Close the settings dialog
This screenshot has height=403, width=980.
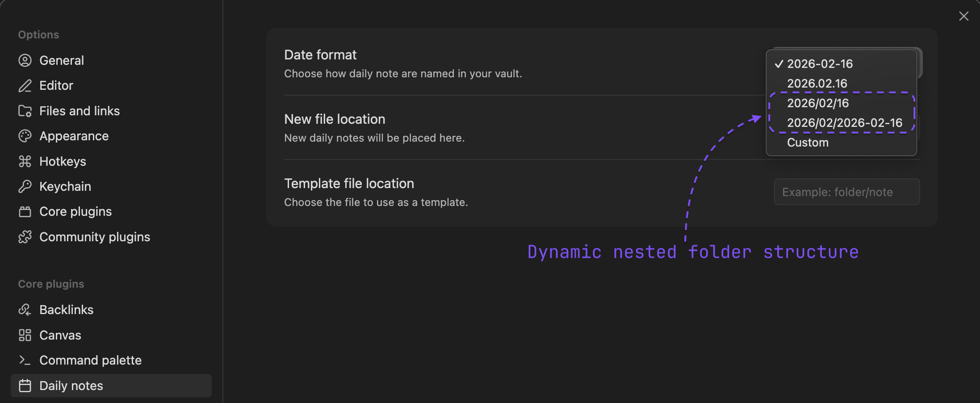(x=963, y=16)
